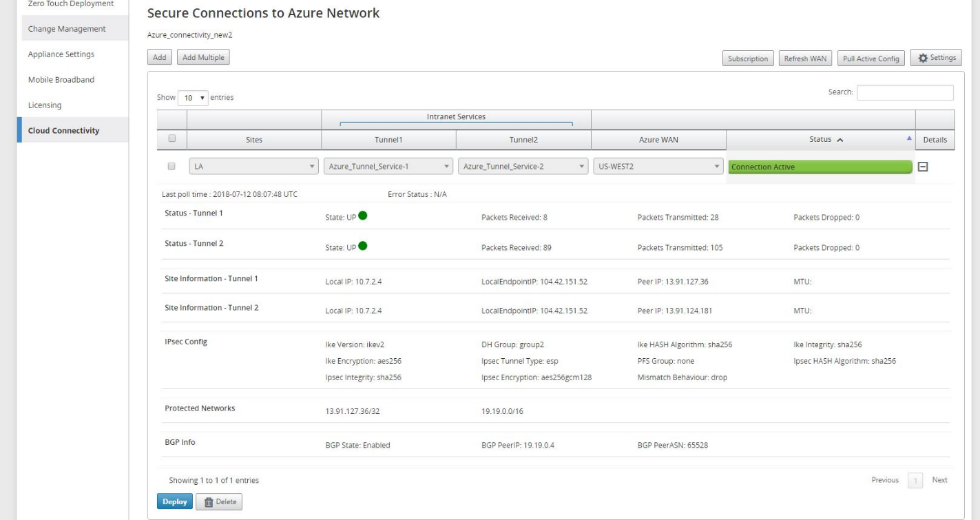Image resolution: width=980 pixels, height=520 pixels.
Task: Click the Pull Active Config button
Action: [x=871, y=59]
